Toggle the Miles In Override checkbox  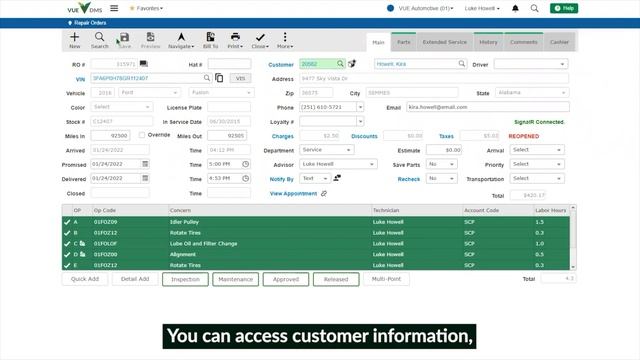click(142, 135)
